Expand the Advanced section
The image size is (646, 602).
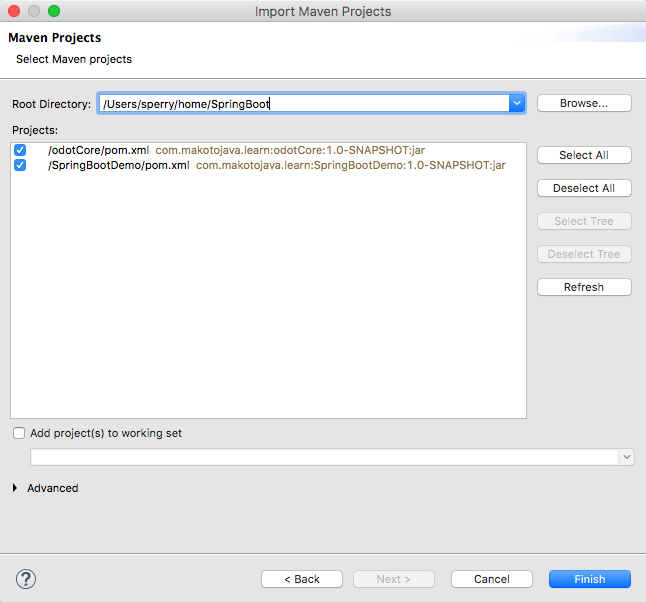tap(15, 488)
